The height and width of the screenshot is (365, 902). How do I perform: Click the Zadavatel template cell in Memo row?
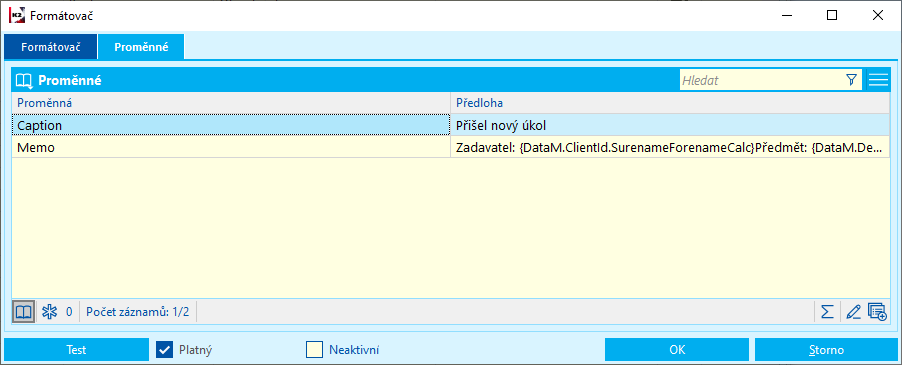[x=670, y=147]
